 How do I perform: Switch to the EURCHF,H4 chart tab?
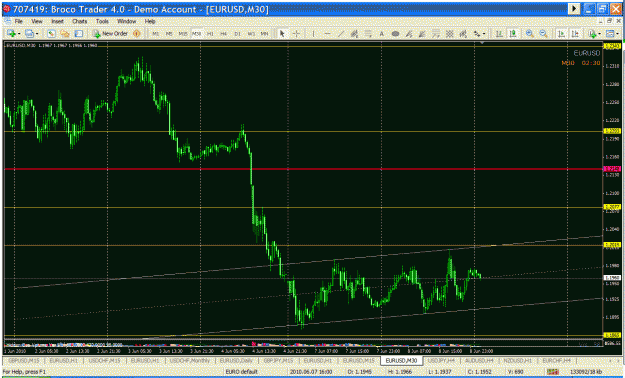pos(556,361)
